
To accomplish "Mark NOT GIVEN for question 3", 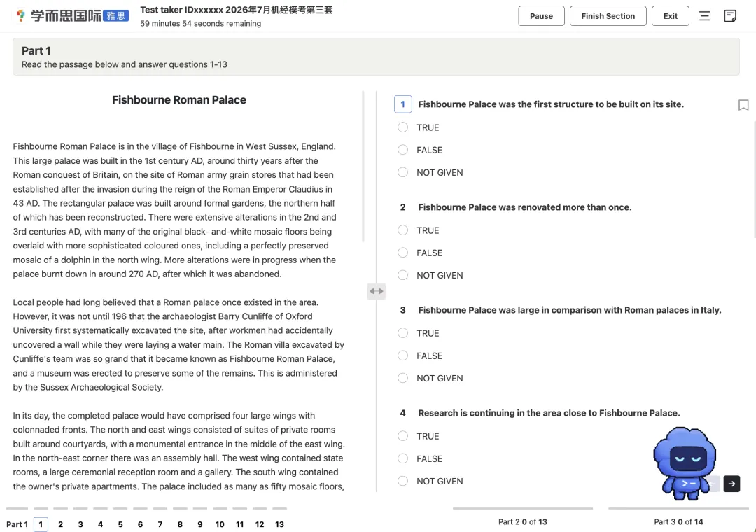I will click(402, 378).
